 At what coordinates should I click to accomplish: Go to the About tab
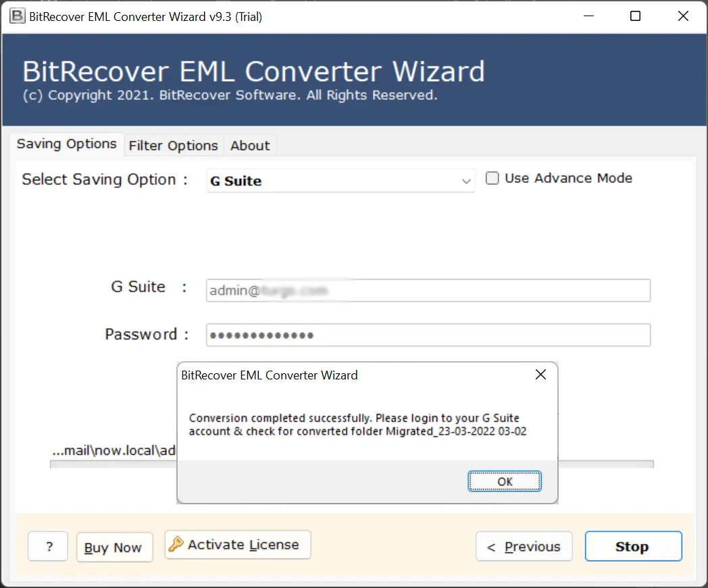pos(249,146)
